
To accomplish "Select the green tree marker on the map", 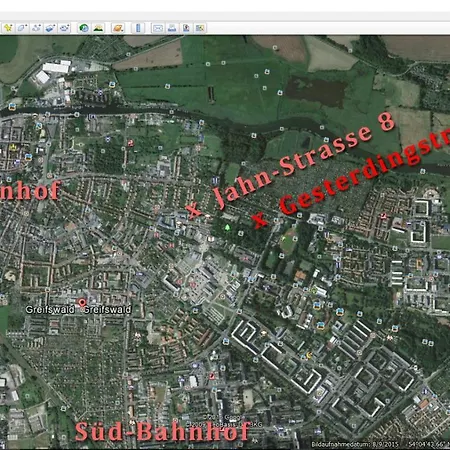I will [x=227, y=228].
